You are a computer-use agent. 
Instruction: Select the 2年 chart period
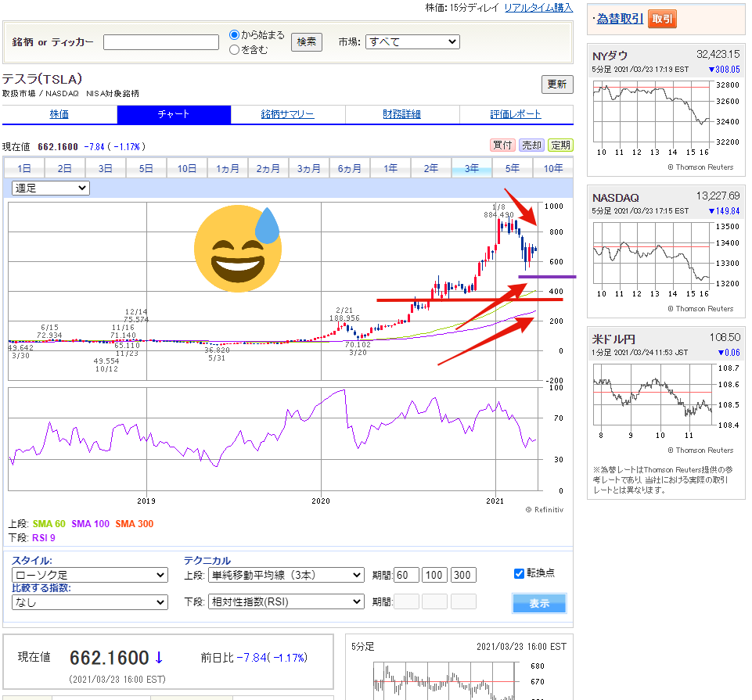tap(431, 168)
